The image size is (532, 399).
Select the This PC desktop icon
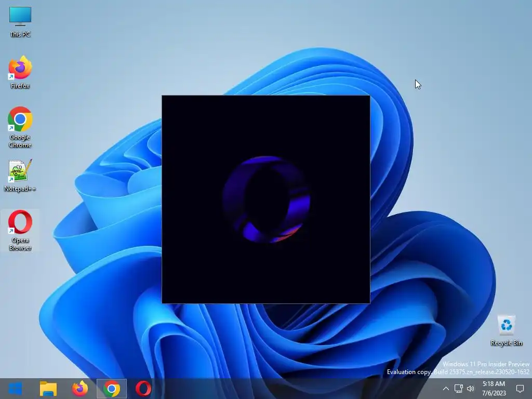[x=20, y=22]
